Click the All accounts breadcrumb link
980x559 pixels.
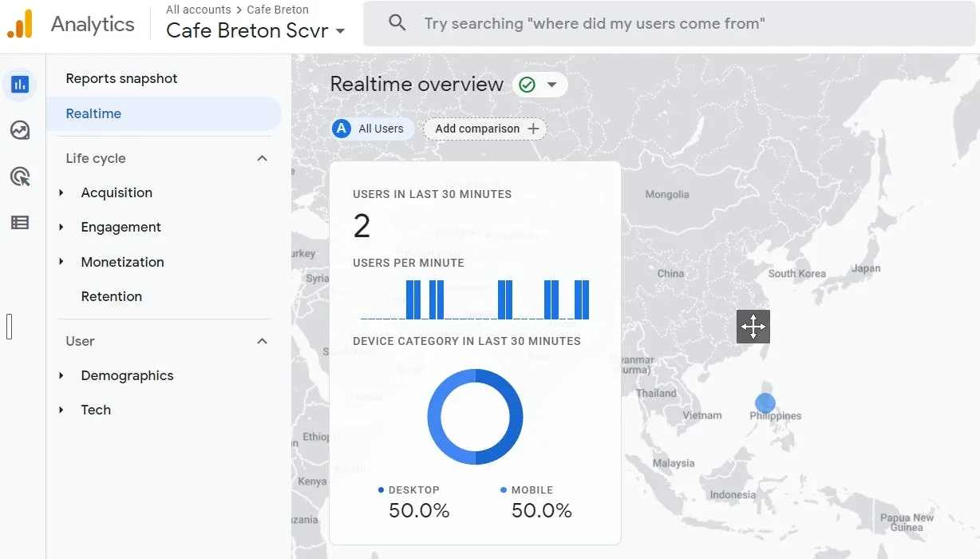click(199, 10)
